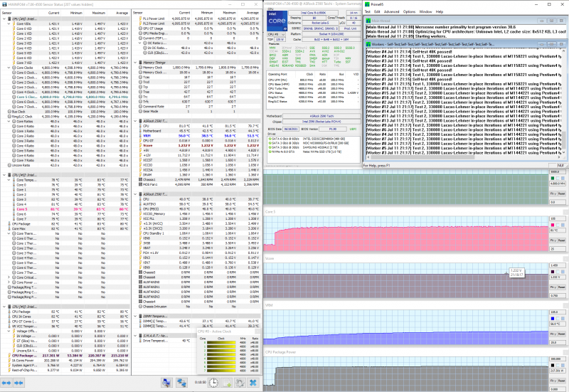Edit the Vcore graph minimum value field 0.750

click(x=558, y=295)
